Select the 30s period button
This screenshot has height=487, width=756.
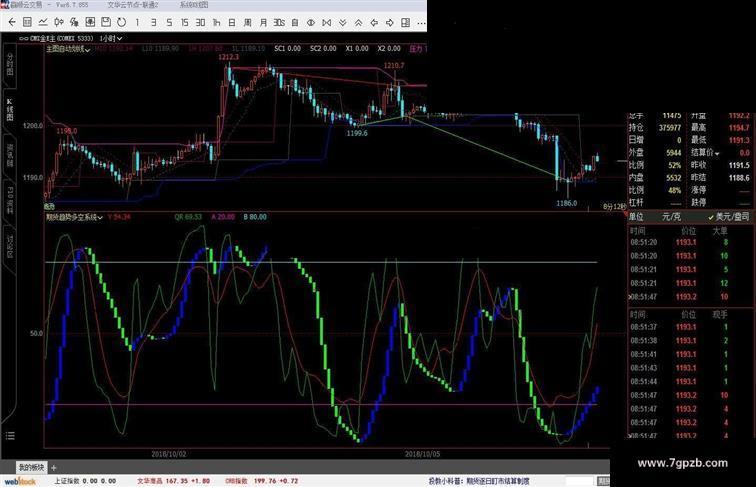point(279,22)
